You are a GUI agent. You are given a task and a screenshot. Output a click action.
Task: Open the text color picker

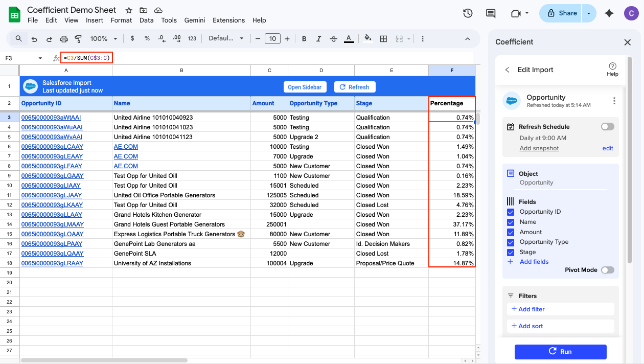(x=348, y=38)
